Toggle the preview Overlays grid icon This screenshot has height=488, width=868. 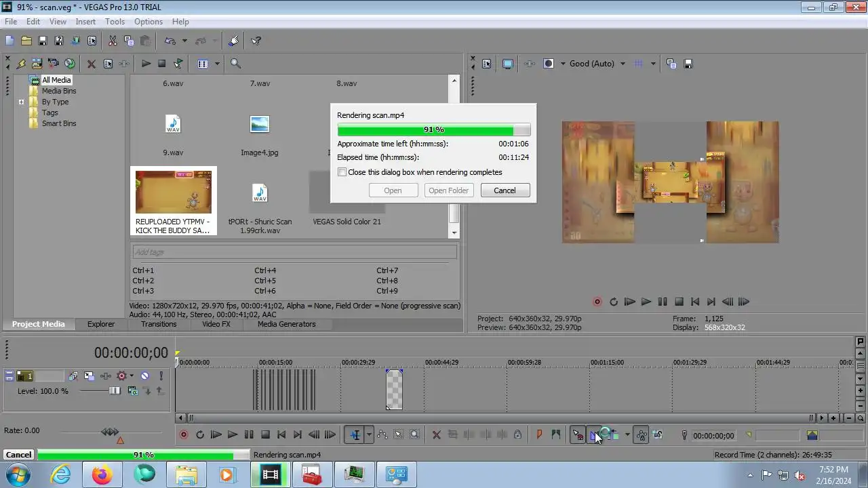tap(638, 64)
